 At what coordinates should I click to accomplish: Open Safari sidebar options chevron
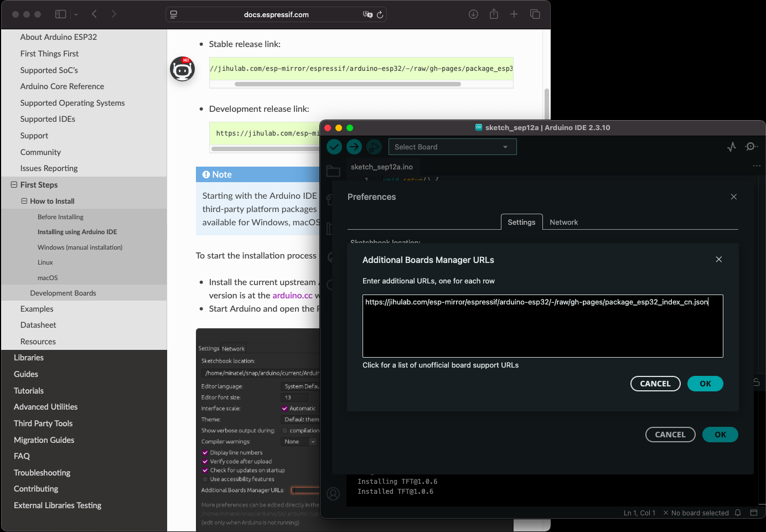(x=76, y=14)
